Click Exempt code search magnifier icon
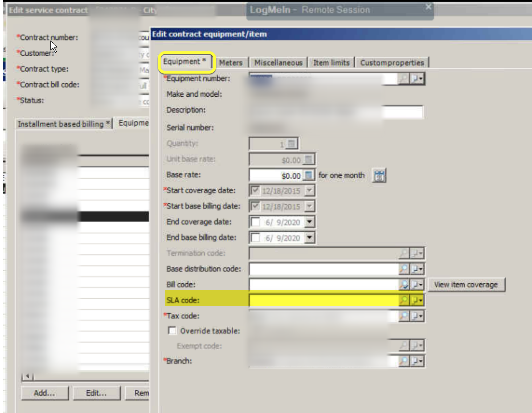Image resolution: width=532 pixels, height=413 pixels. click(404, 346)
